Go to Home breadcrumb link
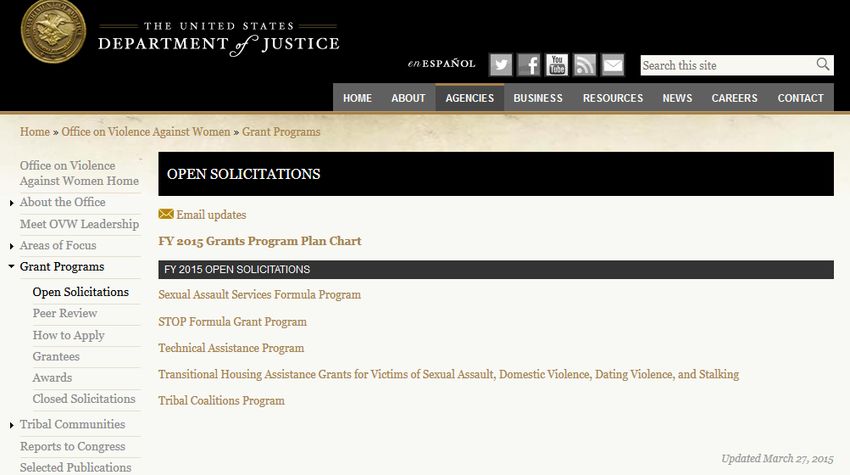Screen dimensions: 850x475 [35, 132]
